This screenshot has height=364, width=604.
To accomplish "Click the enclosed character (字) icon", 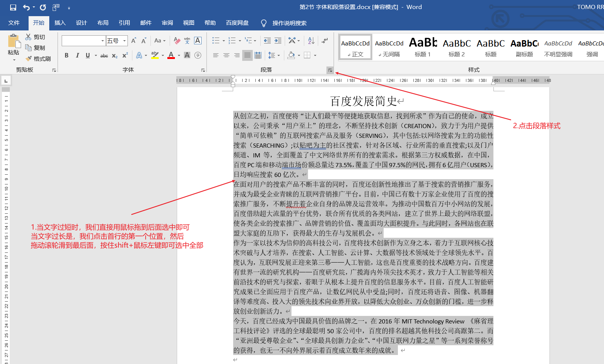I will pos(198,55).
